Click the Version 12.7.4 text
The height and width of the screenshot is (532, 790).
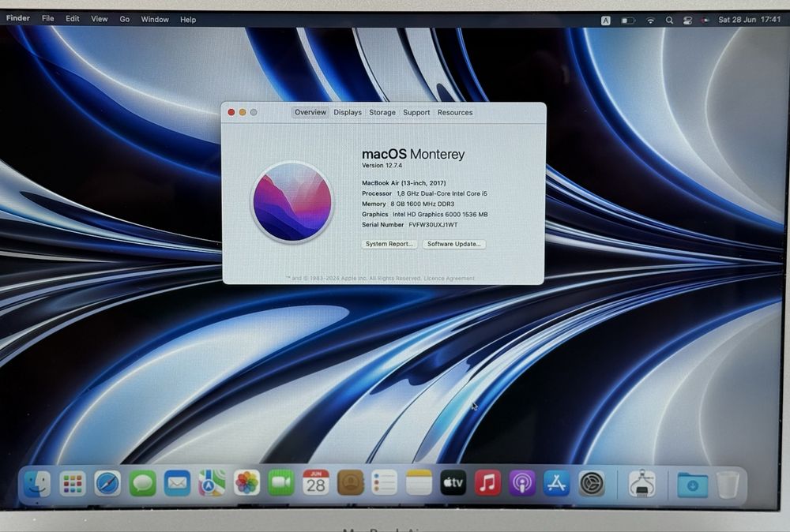pyautogui.click(x=382, y=165)
